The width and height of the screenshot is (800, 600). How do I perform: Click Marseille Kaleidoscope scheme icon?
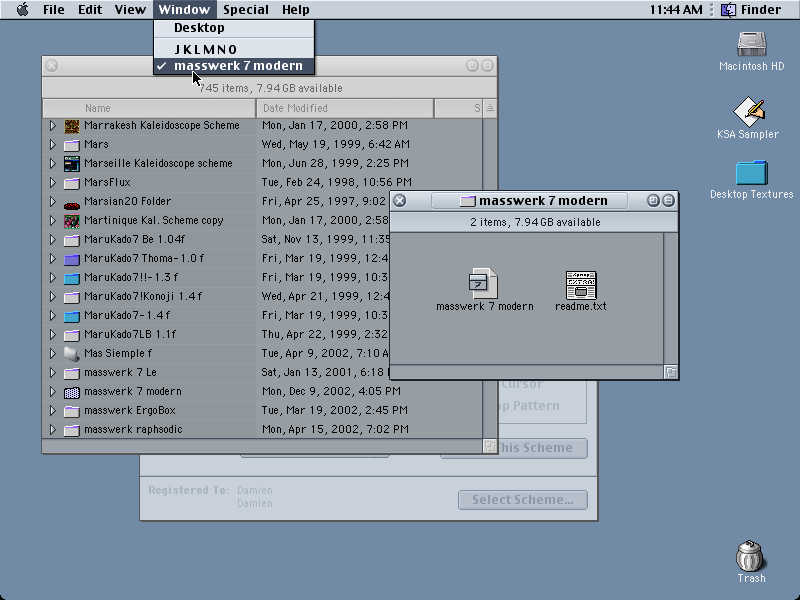click(x=72, y=164)
